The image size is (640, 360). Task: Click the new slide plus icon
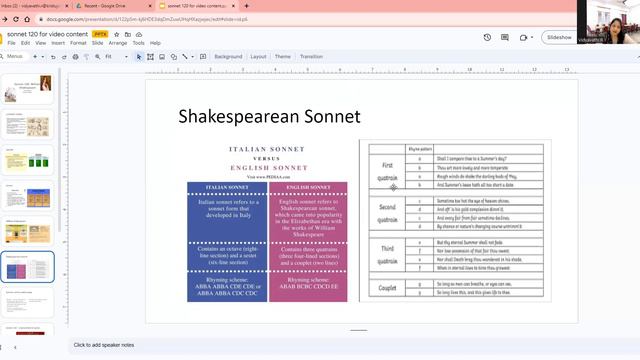tap(35, 57)
